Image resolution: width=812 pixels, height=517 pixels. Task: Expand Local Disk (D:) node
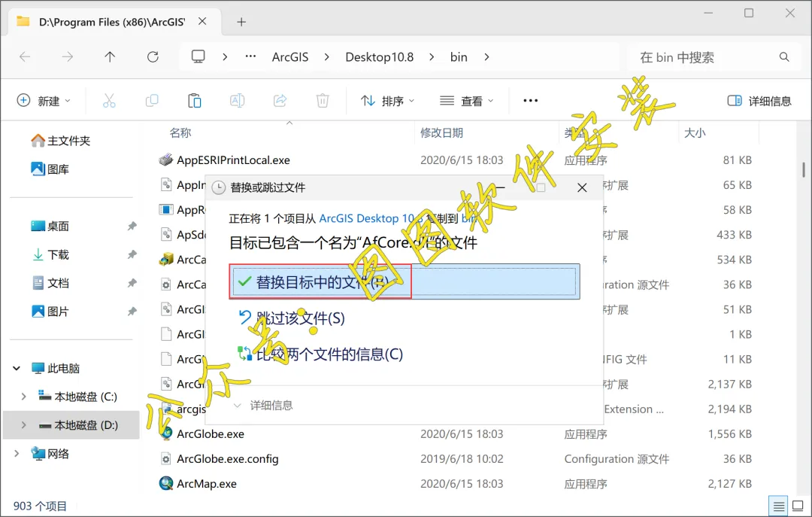(x=23, y=425)
